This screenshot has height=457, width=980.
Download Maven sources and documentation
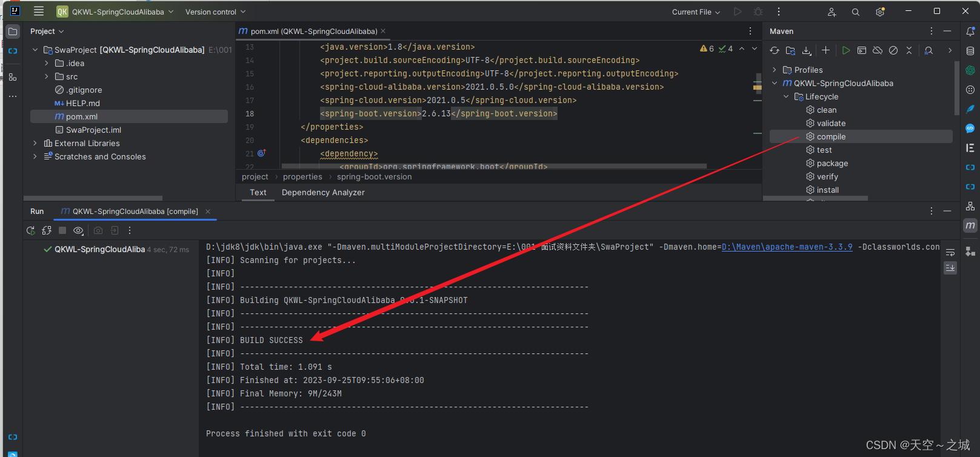coord(807,50)
